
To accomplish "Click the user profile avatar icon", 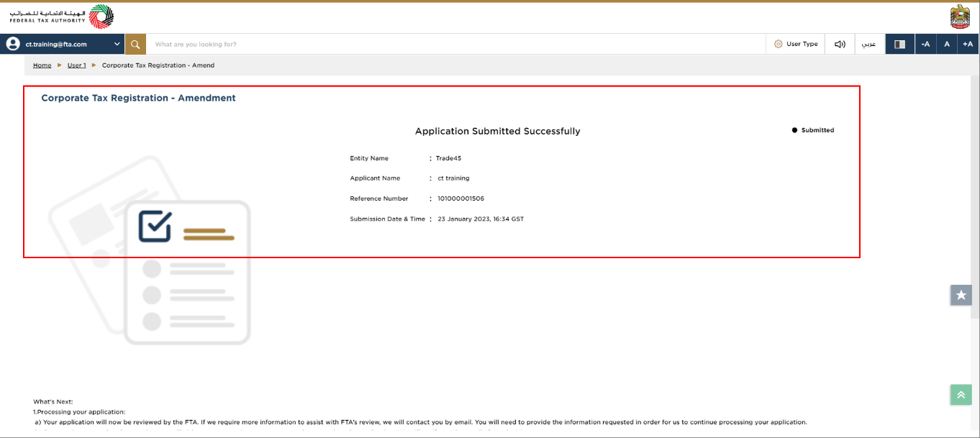I will click(13, 44).
